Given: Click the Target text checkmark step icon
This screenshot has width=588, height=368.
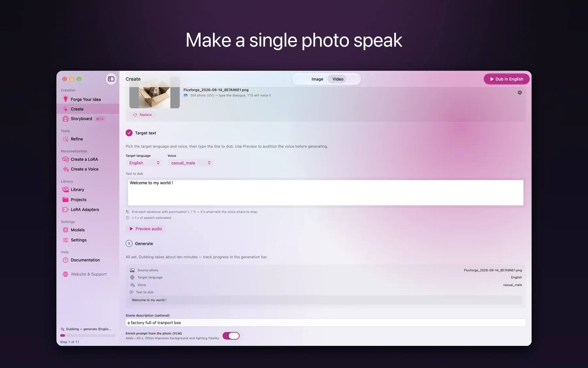Looking at the screenshot, I should point(129,133).
